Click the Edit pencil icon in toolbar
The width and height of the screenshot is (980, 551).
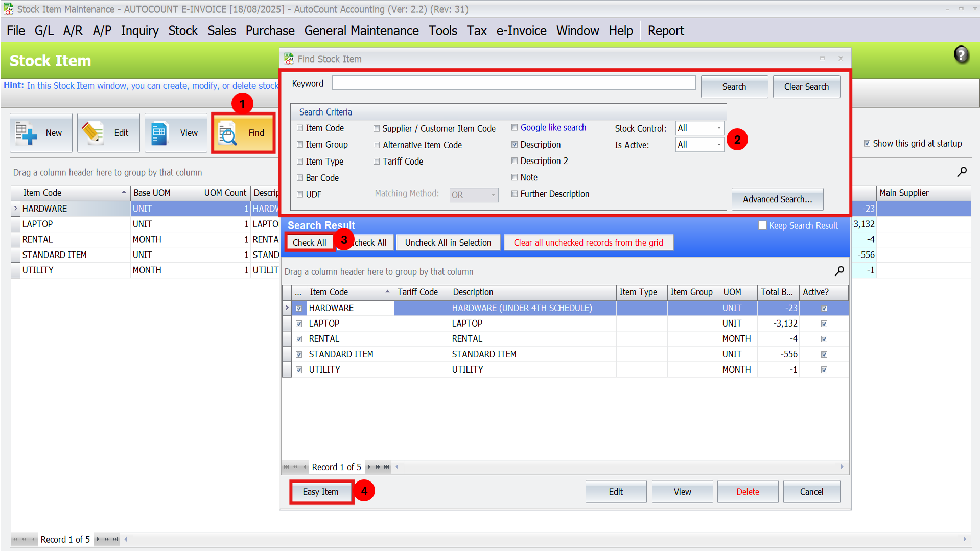pyautogui.click(x=93, y=133)
